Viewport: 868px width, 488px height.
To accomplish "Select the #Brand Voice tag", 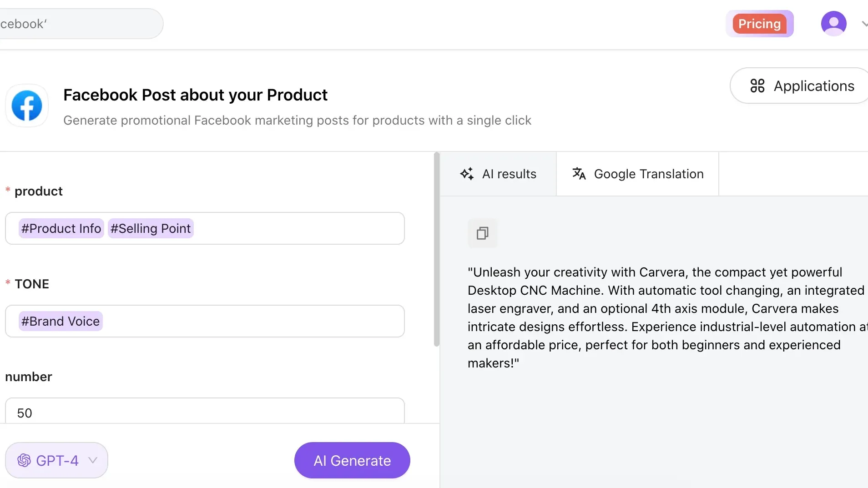I will [x=61, y=321].
